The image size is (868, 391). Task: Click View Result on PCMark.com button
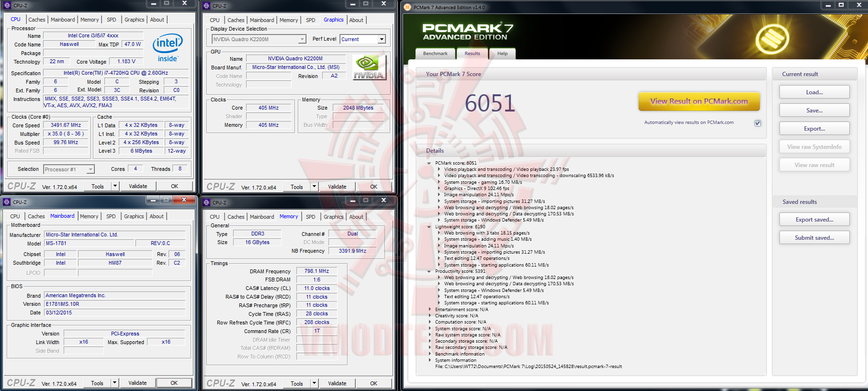tap(699, 101)
